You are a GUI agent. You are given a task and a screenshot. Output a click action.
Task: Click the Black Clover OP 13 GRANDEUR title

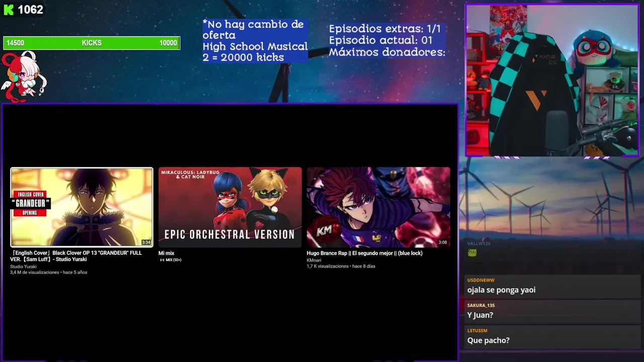pos(76,256)
